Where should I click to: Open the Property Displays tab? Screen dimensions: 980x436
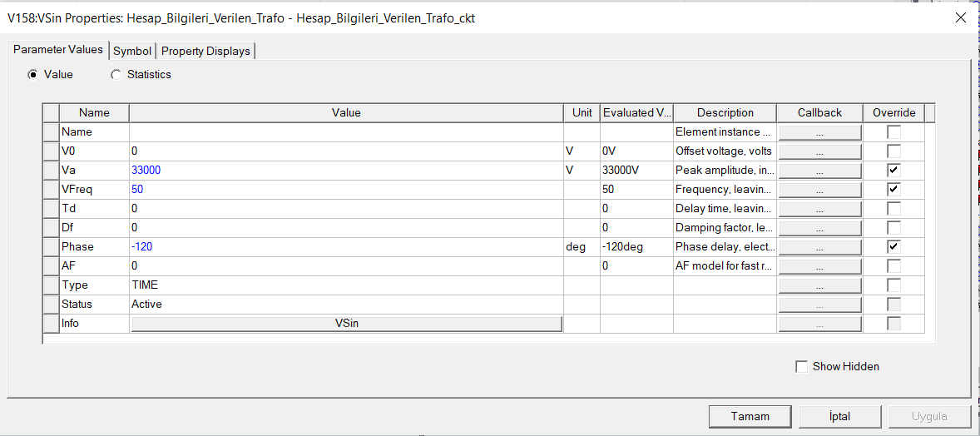tap(205, 52)
